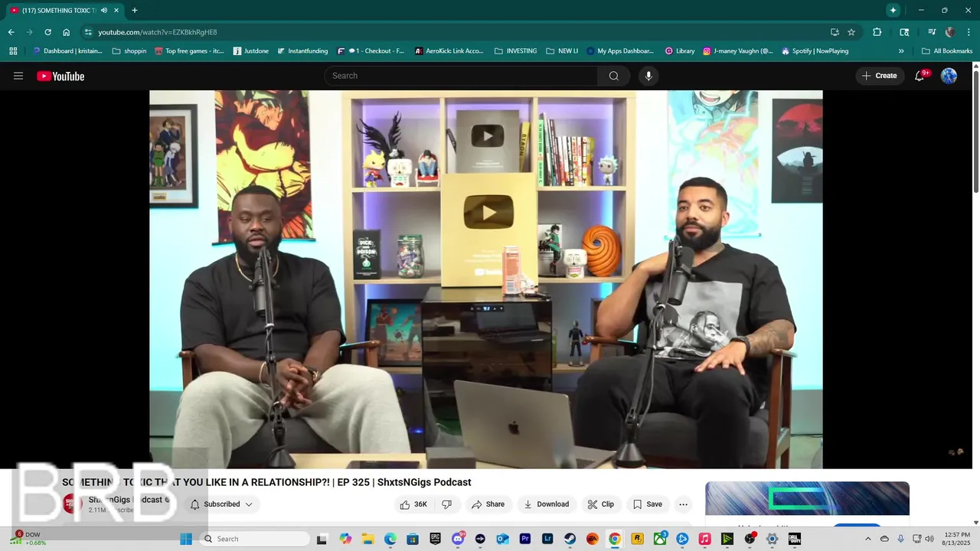
Task: Show hidden bookmarks with double chevron
Action: click(901, 51)
